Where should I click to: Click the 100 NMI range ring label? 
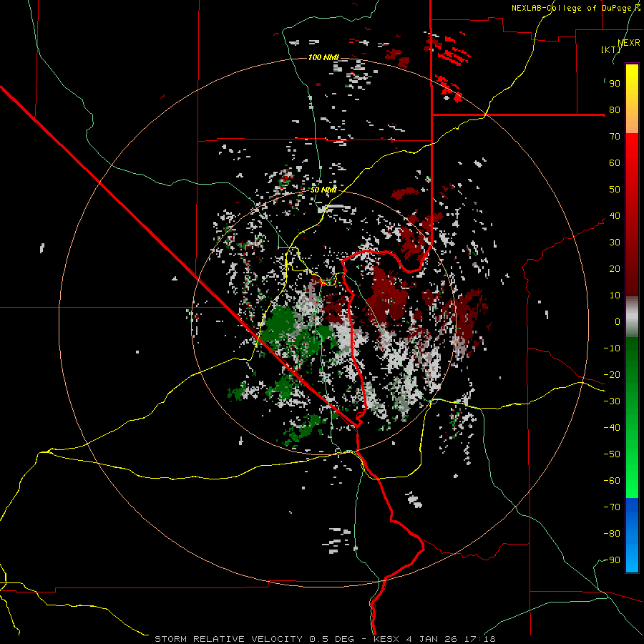(x=323, y=57)
